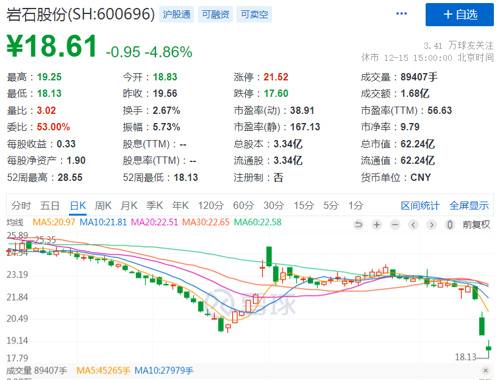
Task: Select the 周K weekly chart tab
Action: 103,206
